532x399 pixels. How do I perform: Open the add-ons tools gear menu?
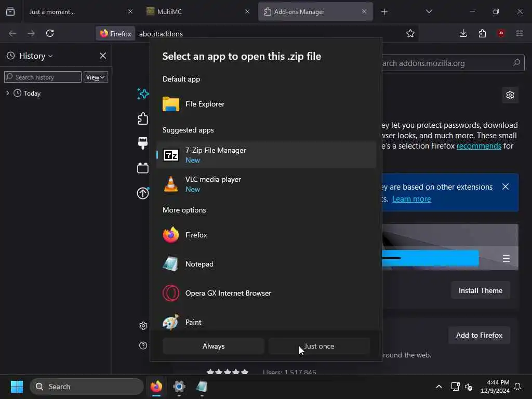click(510, 95)
